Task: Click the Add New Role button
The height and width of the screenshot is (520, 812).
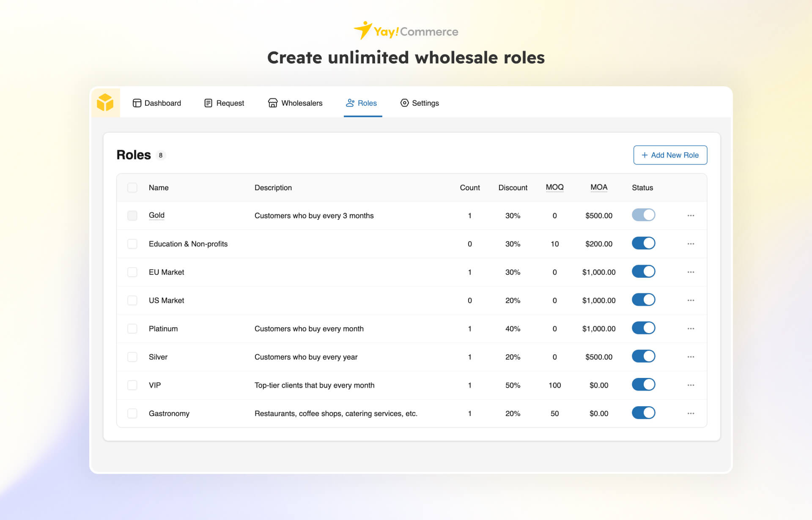Action: [x=670, y=155]
